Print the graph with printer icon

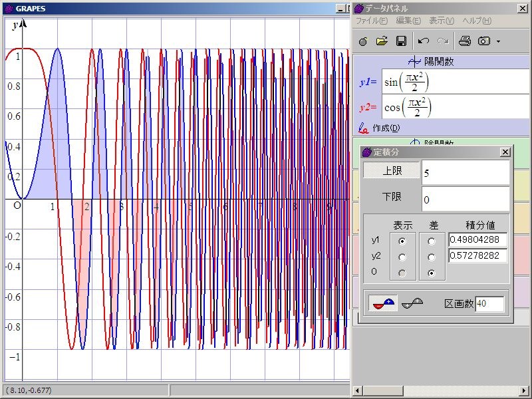point(465,41)
